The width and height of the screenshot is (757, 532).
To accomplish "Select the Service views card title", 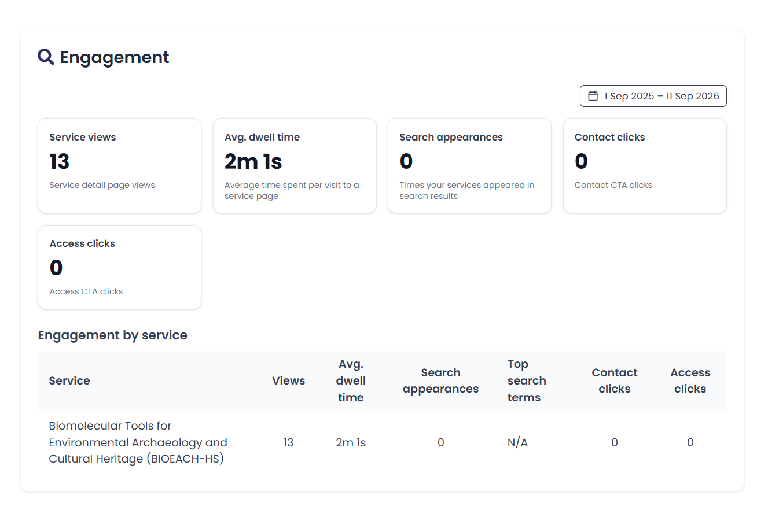I will [83, 137].
